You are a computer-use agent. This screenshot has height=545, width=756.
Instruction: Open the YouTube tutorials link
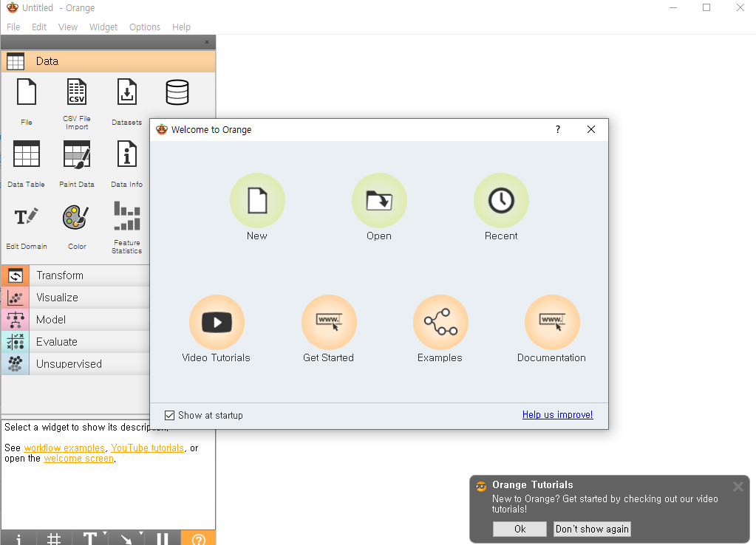148,448
